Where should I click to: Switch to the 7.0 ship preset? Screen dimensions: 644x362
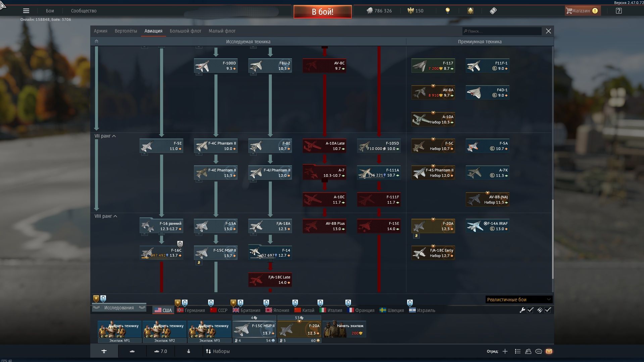(x=160, y=351)
